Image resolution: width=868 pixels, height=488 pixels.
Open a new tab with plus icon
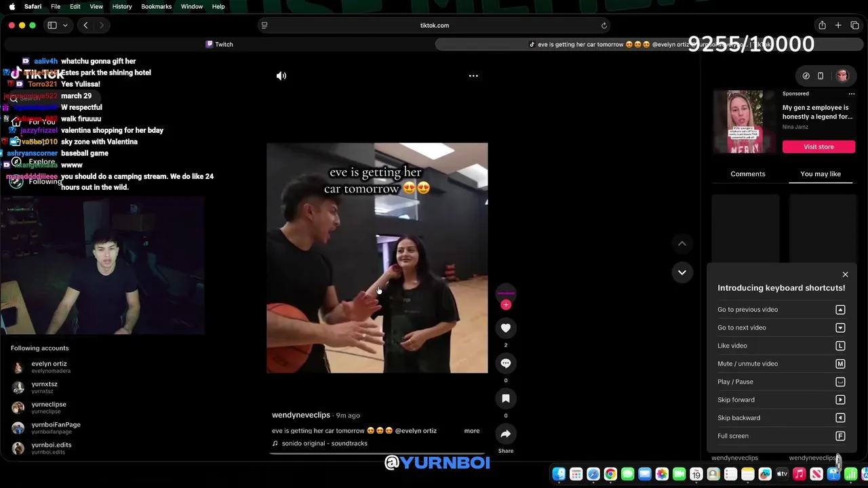pos(838,25)
